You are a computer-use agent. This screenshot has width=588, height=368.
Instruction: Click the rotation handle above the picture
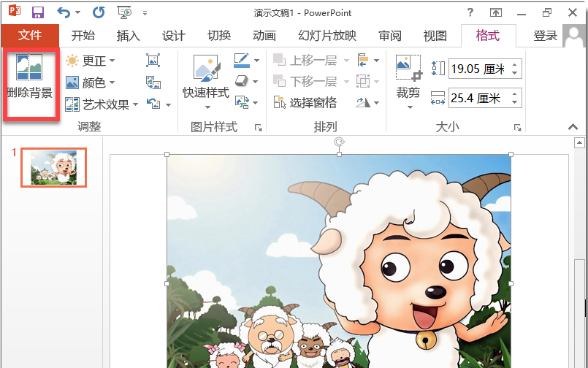click(339, 142)
